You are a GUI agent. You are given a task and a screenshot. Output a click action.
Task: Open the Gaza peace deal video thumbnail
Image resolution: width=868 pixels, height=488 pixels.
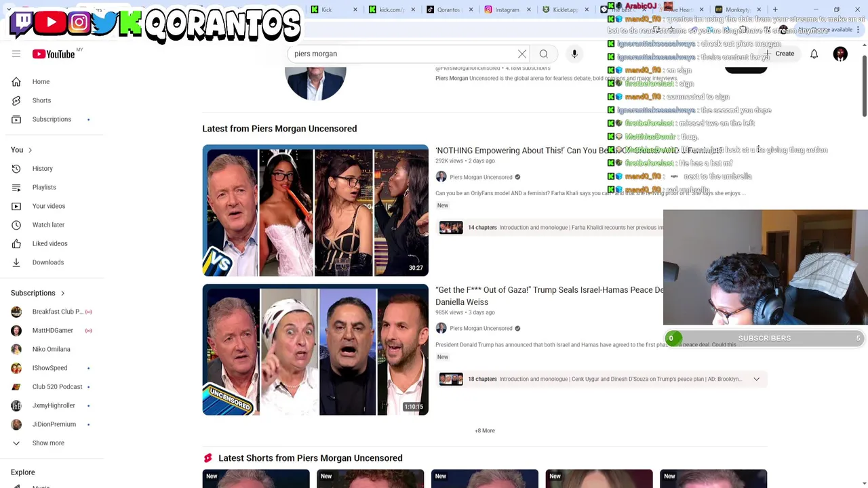(315, 350)
